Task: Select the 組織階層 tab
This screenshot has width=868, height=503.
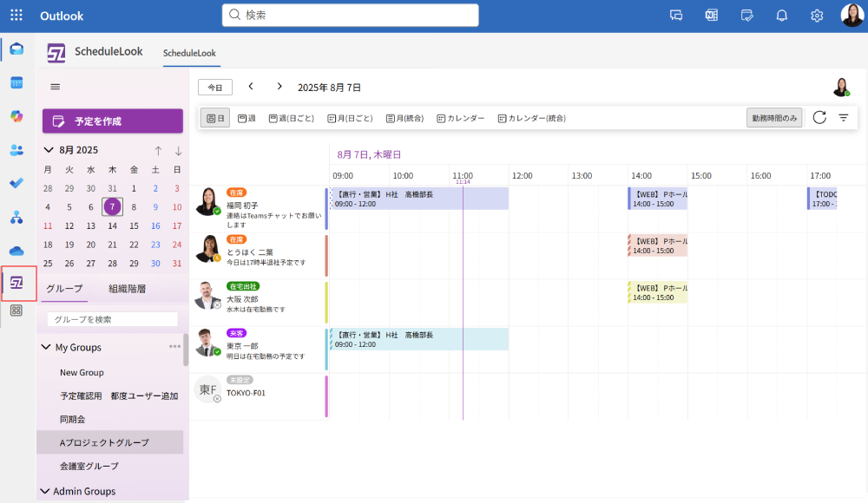Action: pos(128,288)
